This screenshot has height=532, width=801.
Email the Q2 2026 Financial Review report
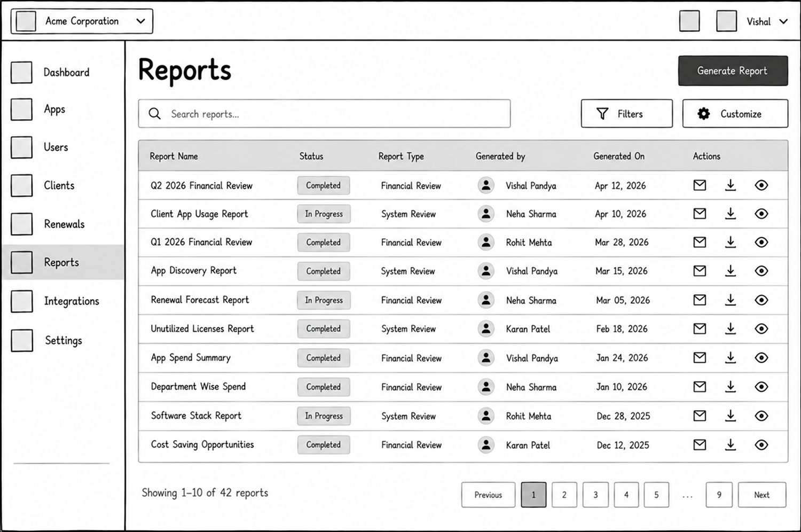(700, 185)
